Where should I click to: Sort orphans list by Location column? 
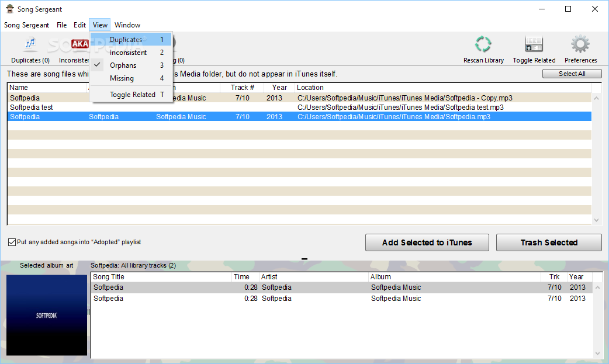point(443,88)
